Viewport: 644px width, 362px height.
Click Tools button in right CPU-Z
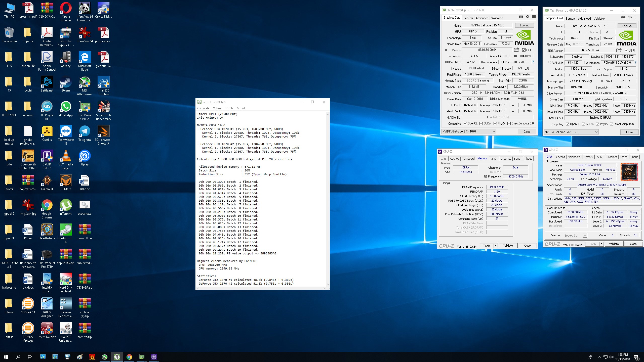pos(592,244)
